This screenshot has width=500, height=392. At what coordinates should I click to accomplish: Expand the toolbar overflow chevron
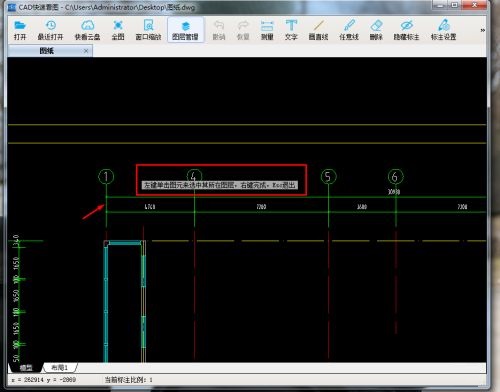click(x=482, y=30)
